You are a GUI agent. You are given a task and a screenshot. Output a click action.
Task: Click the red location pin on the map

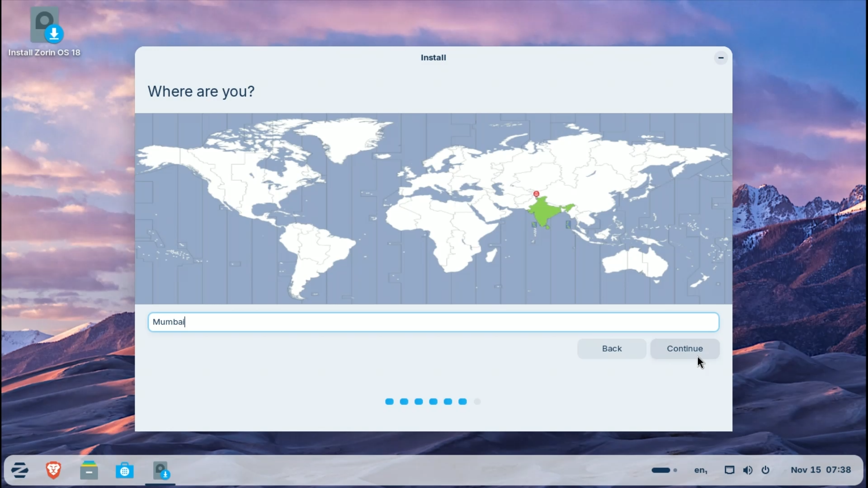536,193
